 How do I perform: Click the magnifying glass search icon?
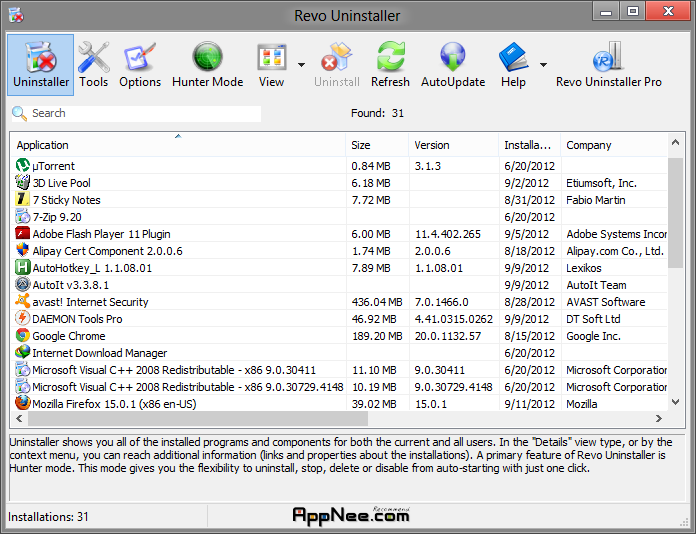point(19,113)
